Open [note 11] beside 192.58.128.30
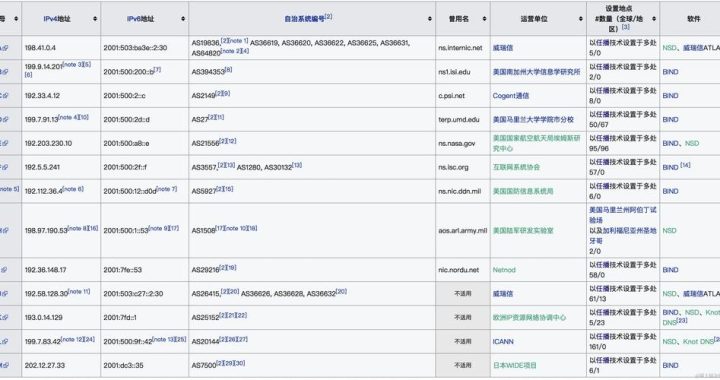 pos(79,291)
